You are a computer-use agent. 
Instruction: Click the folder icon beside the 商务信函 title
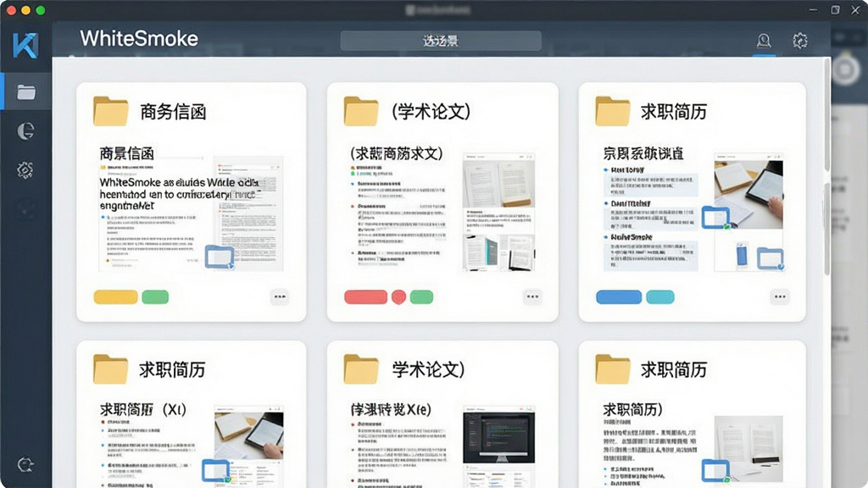(111, 111)
